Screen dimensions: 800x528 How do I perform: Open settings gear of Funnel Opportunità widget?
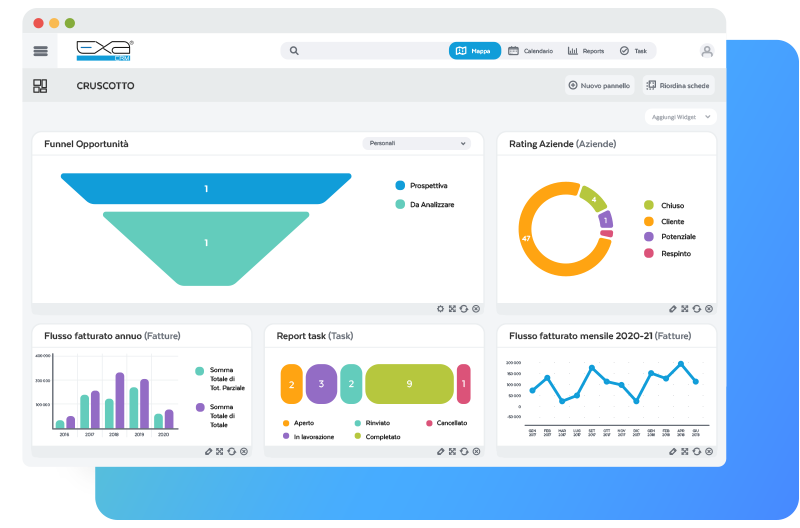click(x=440, y=309)
